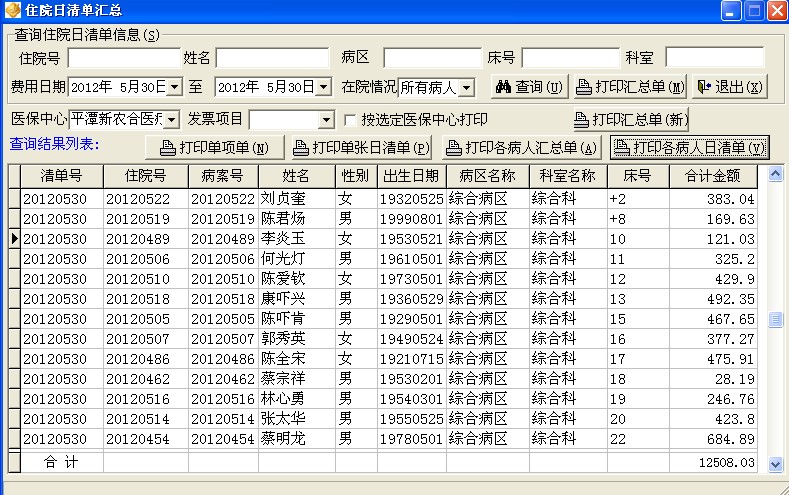Click the 病区 input field
This screenshot has height=495, width=789.
[x=432, y=58]
